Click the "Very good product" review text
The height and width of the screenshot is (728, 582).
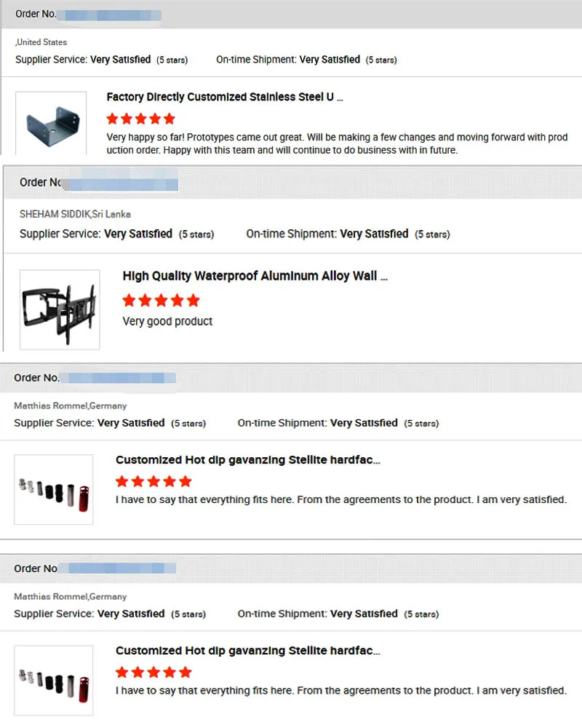(x=167, y=321)
